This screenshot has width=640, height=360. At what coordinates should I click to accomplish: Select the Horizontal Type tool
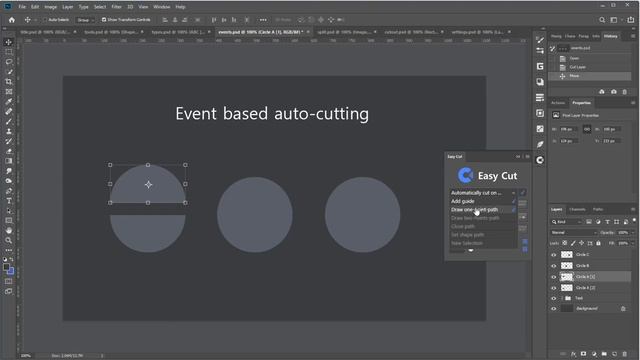click(x=9, y=200)
